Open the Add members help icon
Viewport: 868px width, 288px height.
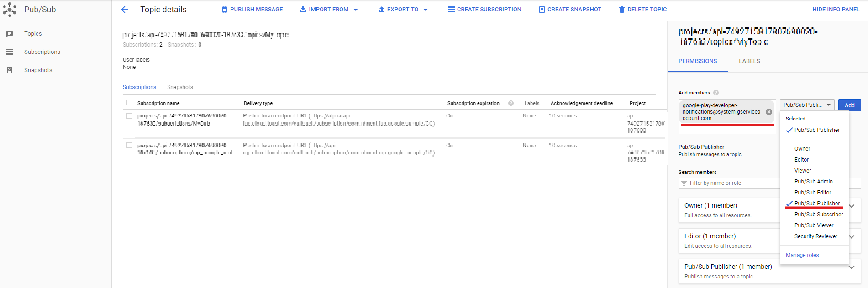(x=716, y=93)
